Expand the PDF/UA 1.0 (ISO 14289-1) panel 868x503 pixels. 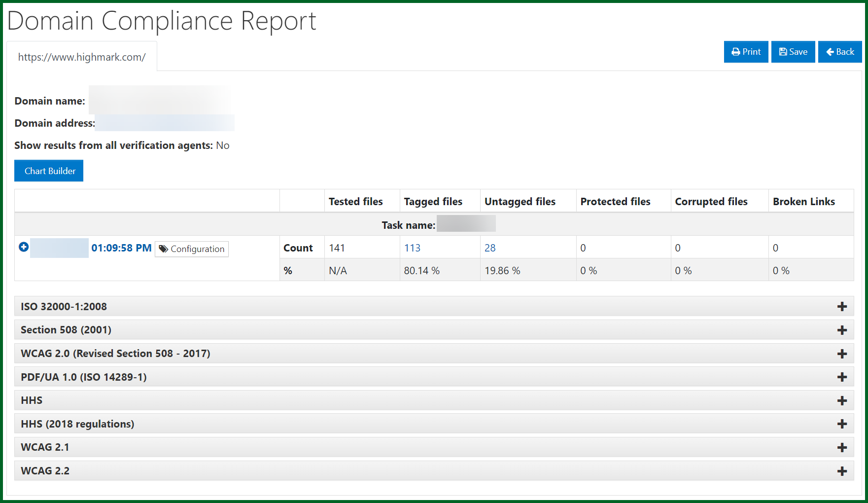[434, 377]
